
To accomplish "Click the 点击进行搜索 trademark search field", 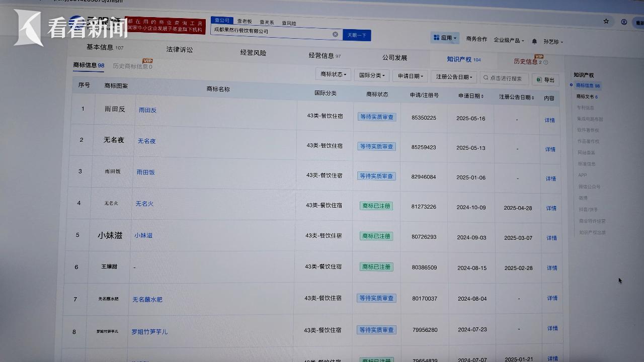I will 504,78.
